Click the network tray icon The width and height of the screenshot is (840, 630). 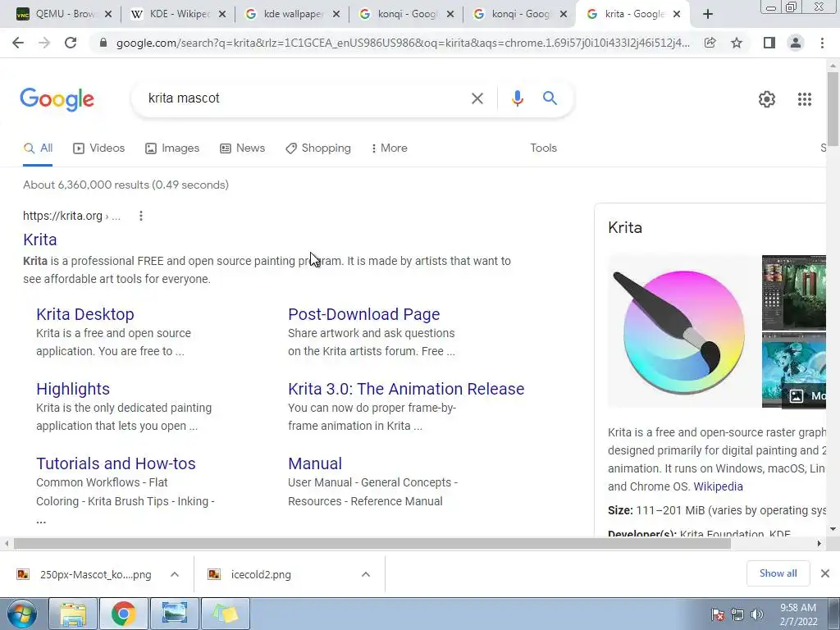[737, 615]
